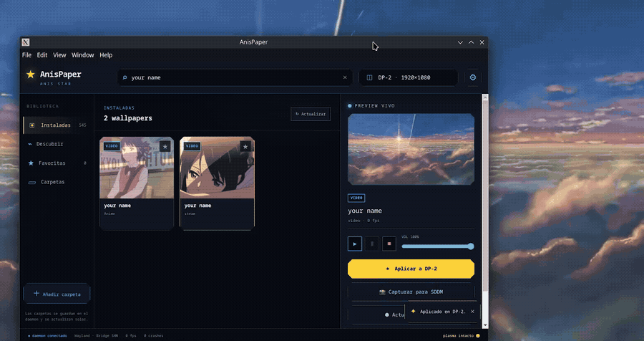
Task: Select the 'your name' Anime wallpaper thumbnail
Action: [137, 168]
